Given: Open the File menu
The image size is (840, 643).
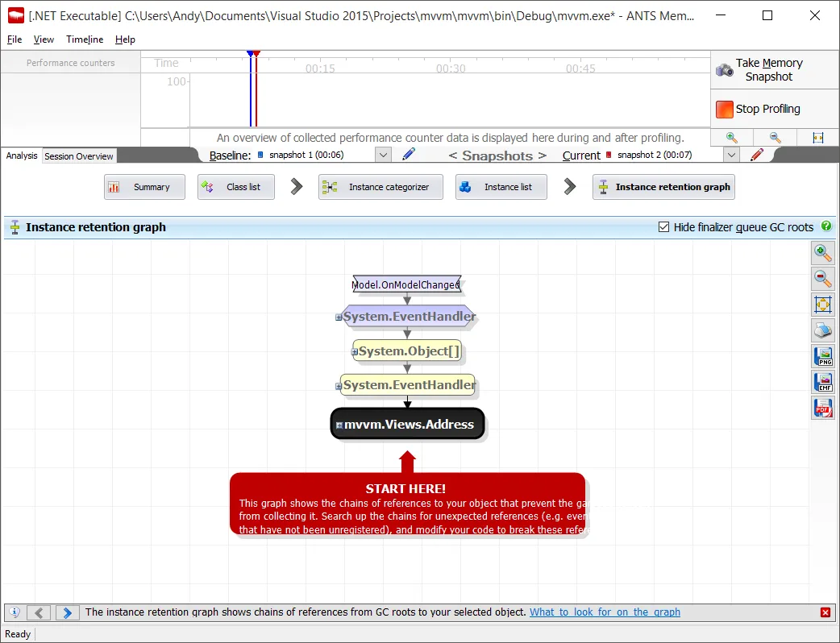Looking at the screenshot, I should point(15,39).
